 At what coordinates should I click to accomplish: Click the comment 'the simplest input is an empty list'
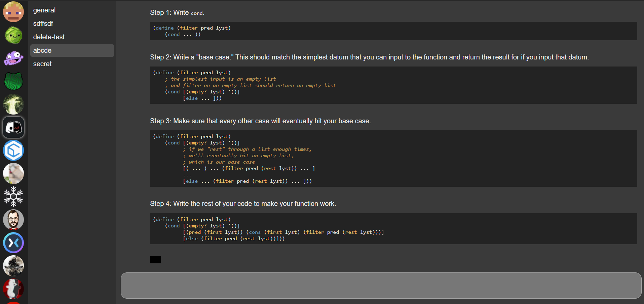(x=220, y=79)
